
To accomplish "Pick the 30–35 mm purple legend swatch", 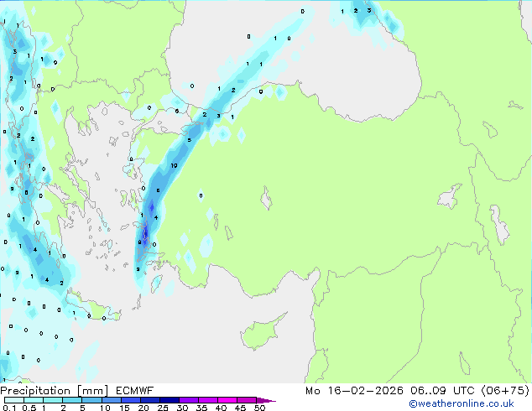I will coord(189,400).
